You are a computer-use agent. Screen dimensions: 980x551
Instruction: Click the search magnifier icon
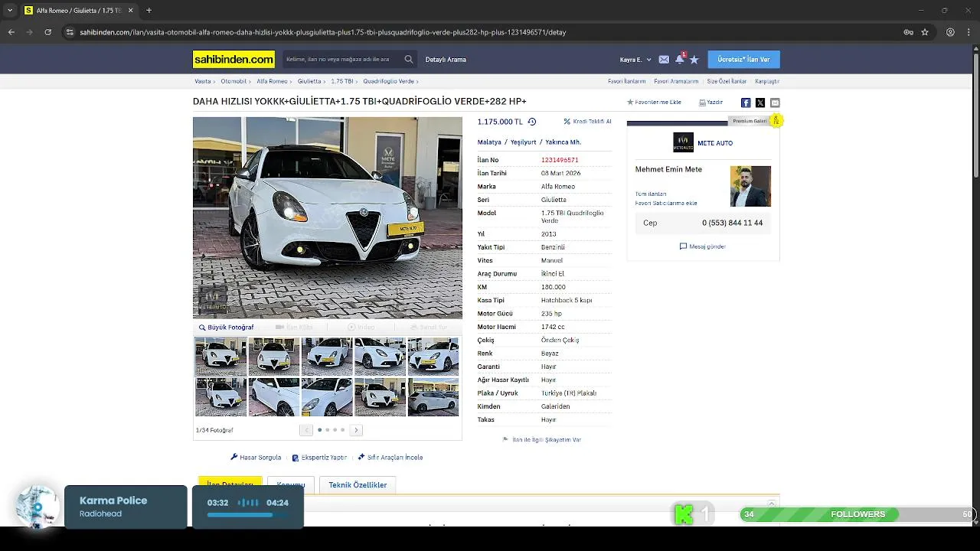click(x=409, y=59)
